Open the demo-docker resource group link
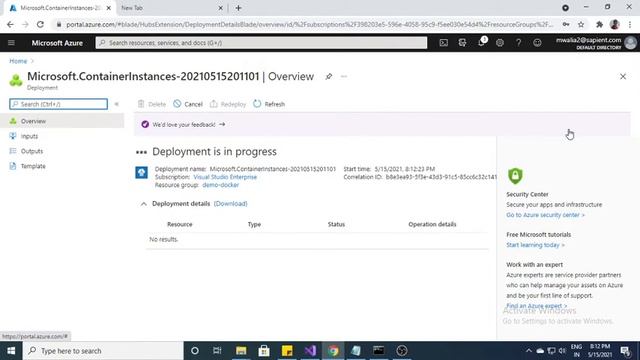The height and width of the screenshot is (360, 640). coord(220,185)
